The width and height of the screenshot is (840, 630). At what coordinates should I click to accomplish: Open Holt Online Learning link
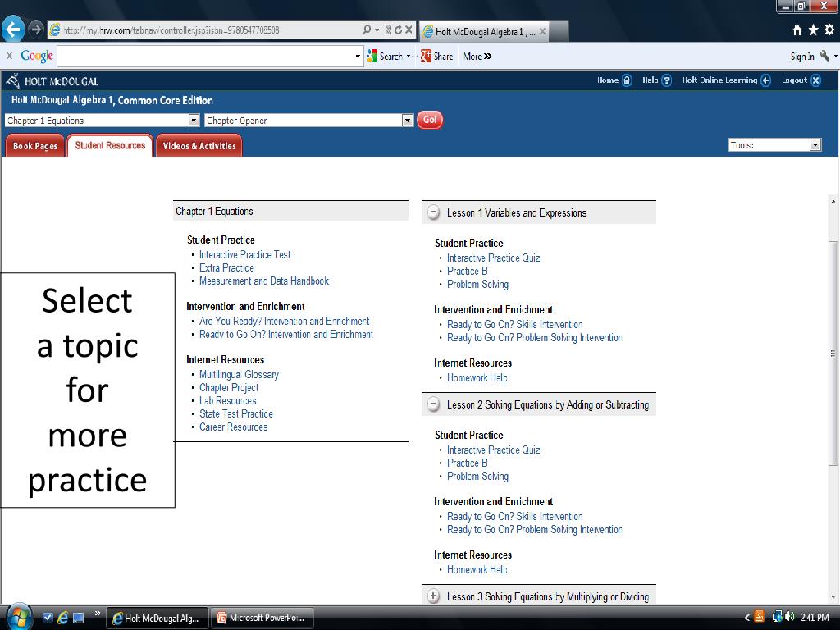726,80
